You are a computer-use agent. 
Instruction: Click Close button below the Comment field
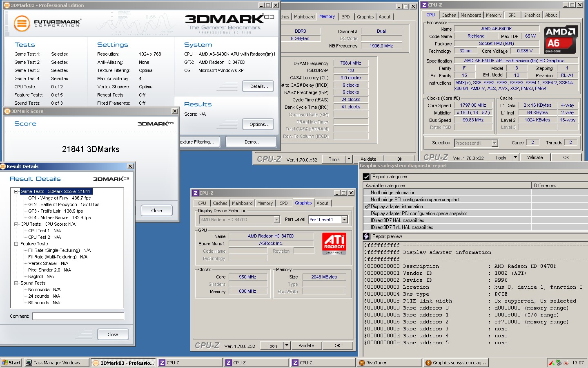tap(113, 334)
